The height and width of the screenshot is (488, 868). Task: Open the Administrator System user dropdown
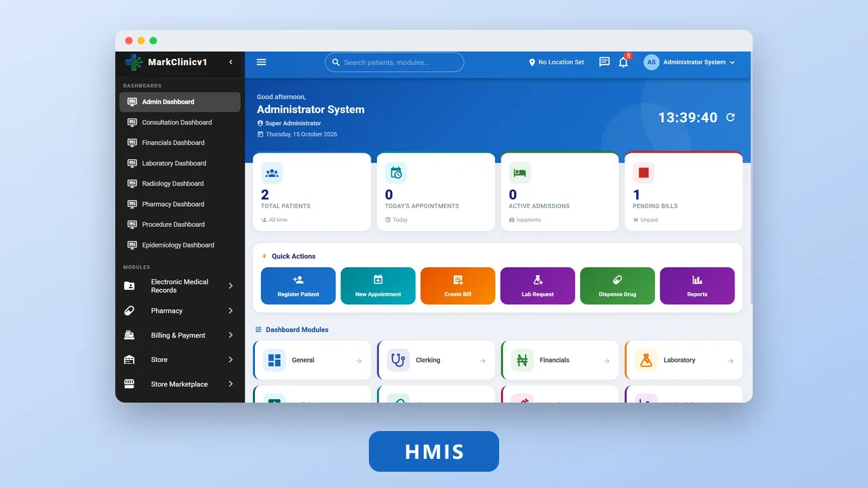coord(690,62)
